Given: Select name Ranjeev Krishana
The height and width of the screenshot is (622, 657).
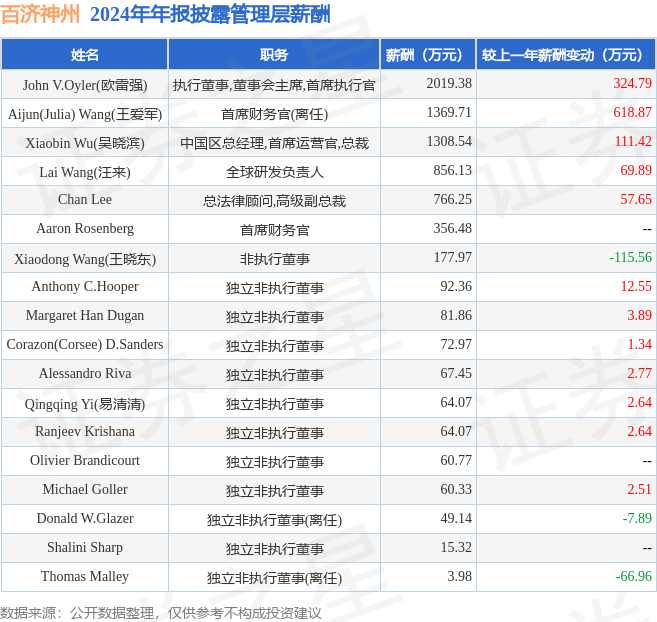Looking at the screenshot, I should [85, 431].
